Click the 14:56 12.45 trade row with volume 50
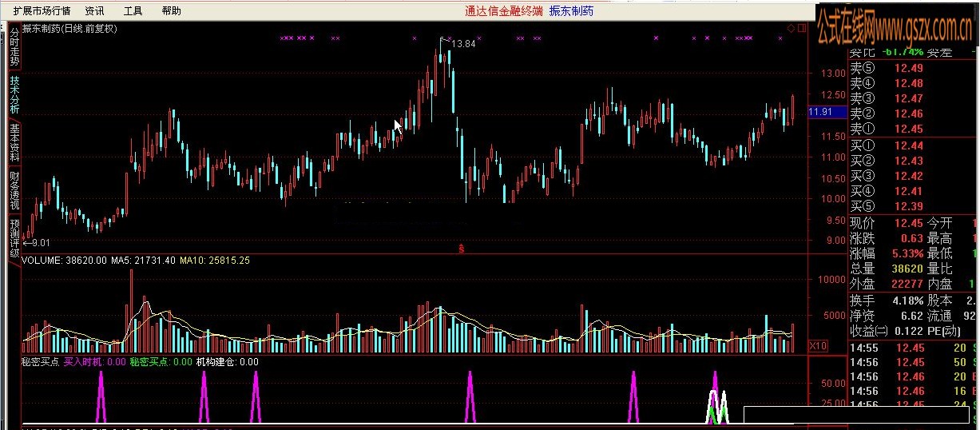The image size is (980, 430). [913, 362]
